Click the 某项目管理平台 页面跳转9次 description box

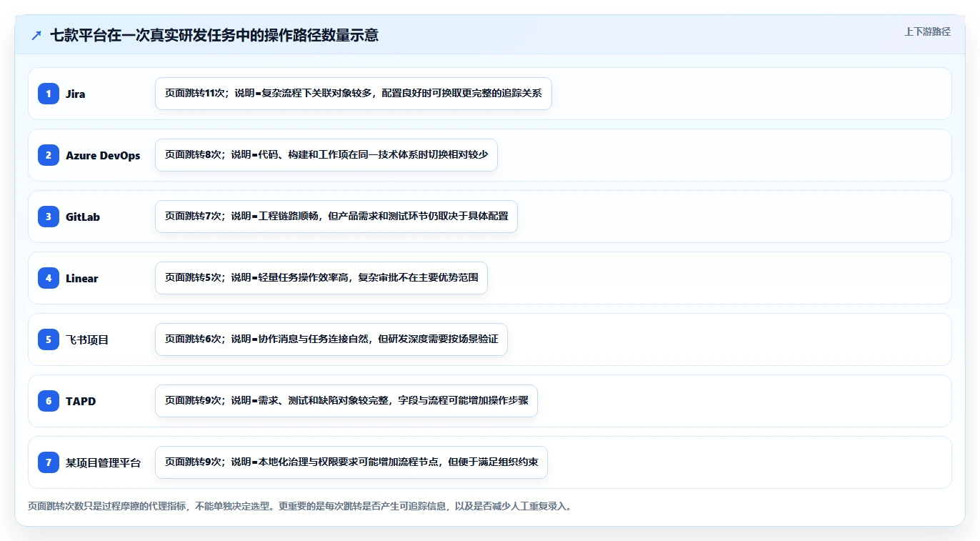(351, 462)
